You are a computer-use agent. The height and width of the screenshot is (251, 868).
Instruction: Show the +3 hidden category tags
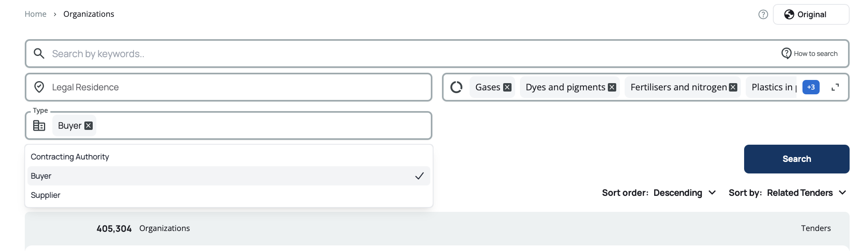click(x=811, y=87)
